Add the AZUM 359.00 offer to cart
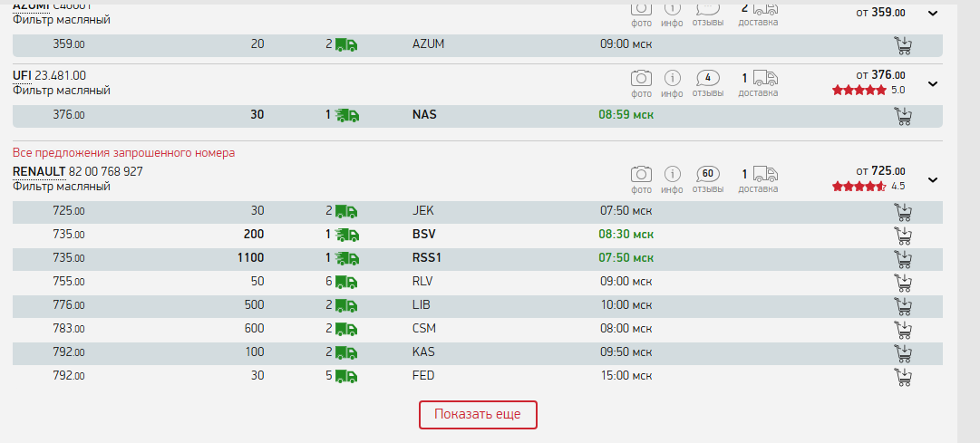The image size is (980, 443). (x=903, y=45)
